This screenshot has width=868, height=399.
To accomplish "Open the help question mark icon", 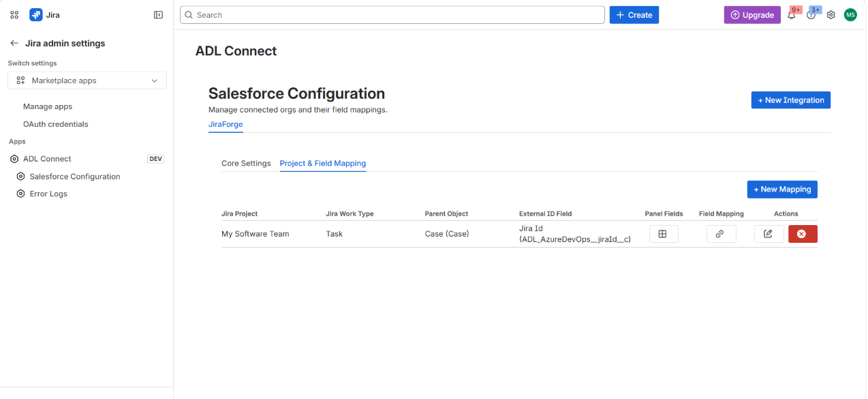I will coord(811,15).
